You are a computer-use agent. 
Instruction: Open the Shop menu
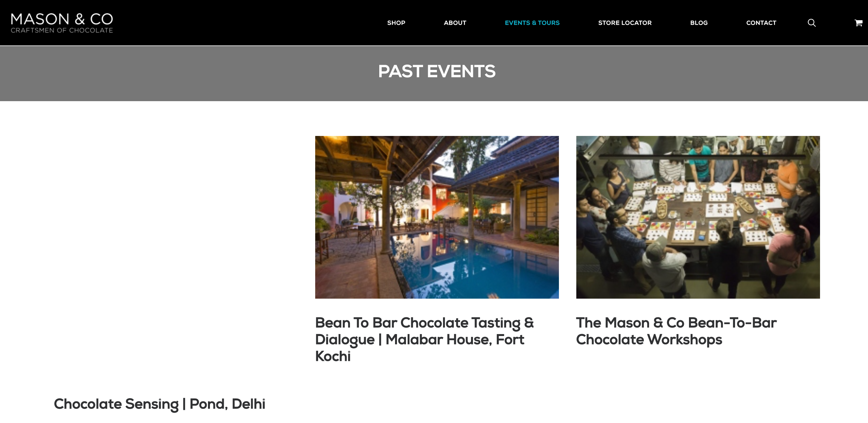click(x=396, y=23)
